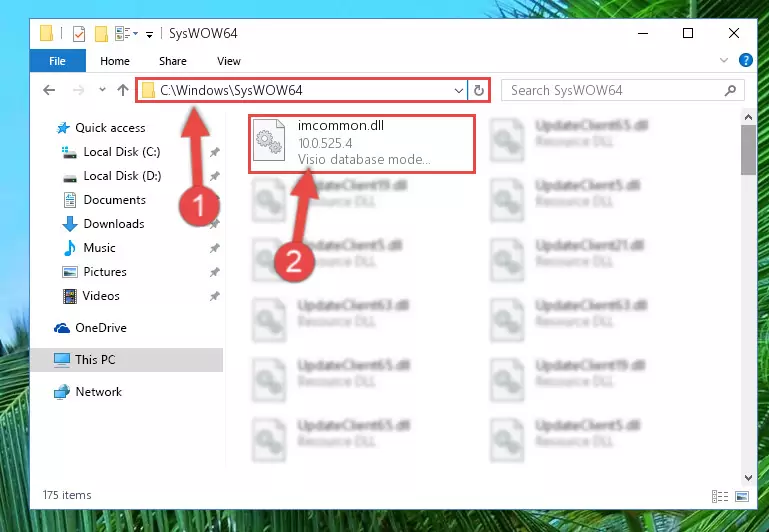Viewport: 769px width, 532px height.
Task: Switch to the Share ribbon tab
Action: point(173,61)
